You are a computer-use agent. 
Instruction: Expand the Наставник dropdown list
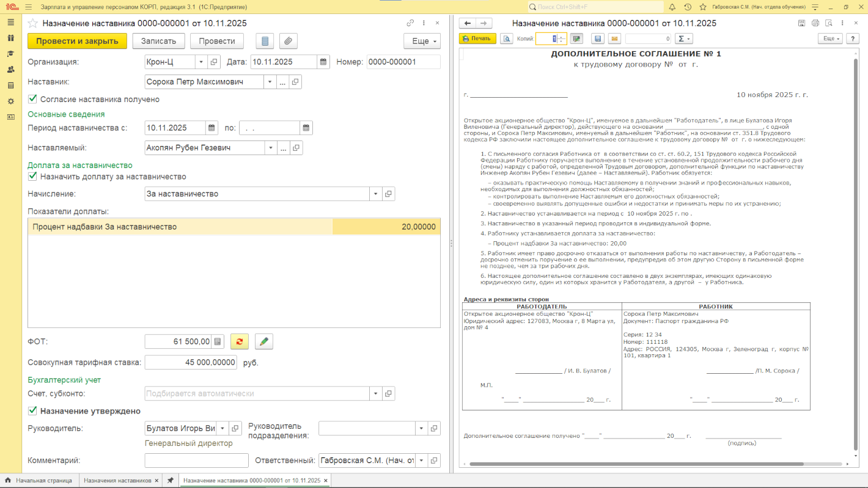270,82
